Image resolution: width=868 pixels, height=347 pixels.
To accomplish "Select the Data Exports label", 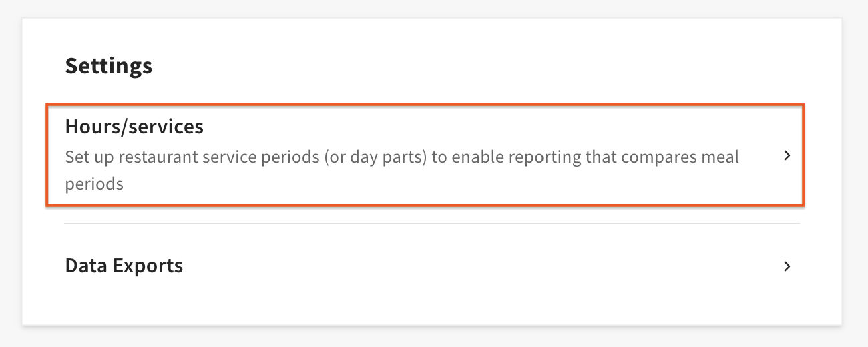I will (x=124, y=266).
